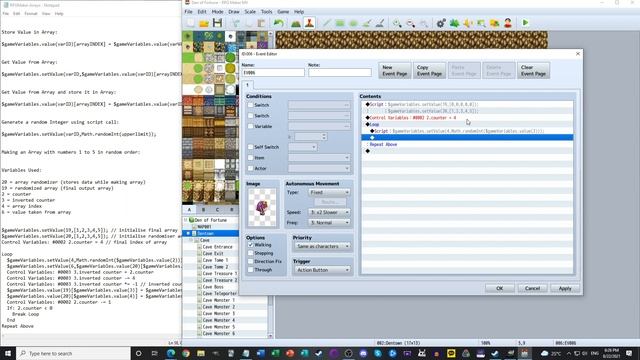This screenshot has width=640, height=360.
Task: Click the New Event Page button
Action: tap(395, 71)
